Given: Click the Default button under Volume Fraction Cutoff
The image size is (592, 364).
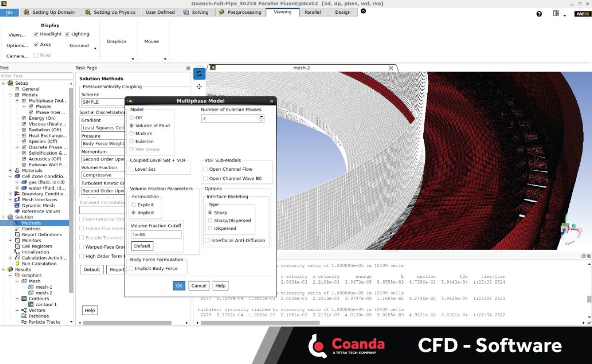Looking at the screenshot, I should point(142,246).
